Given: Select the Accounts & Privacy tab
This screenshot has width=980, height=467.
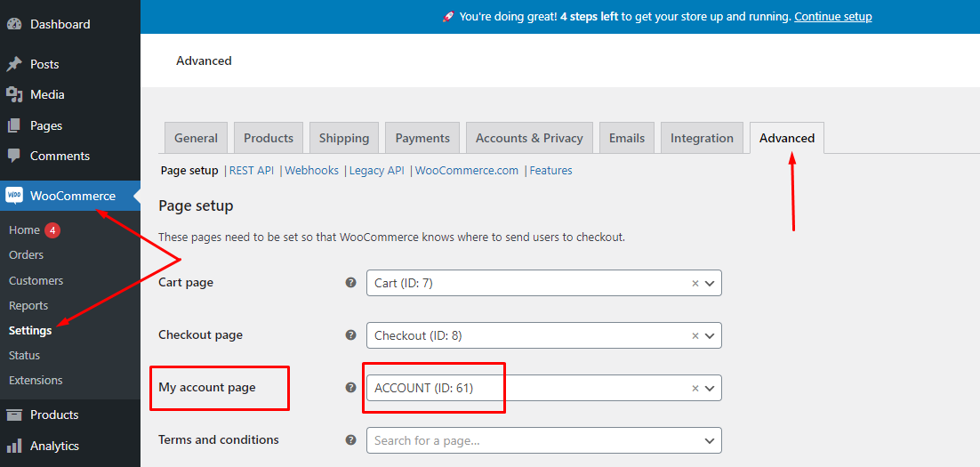Looking at the screenshot, I should 529,138.
